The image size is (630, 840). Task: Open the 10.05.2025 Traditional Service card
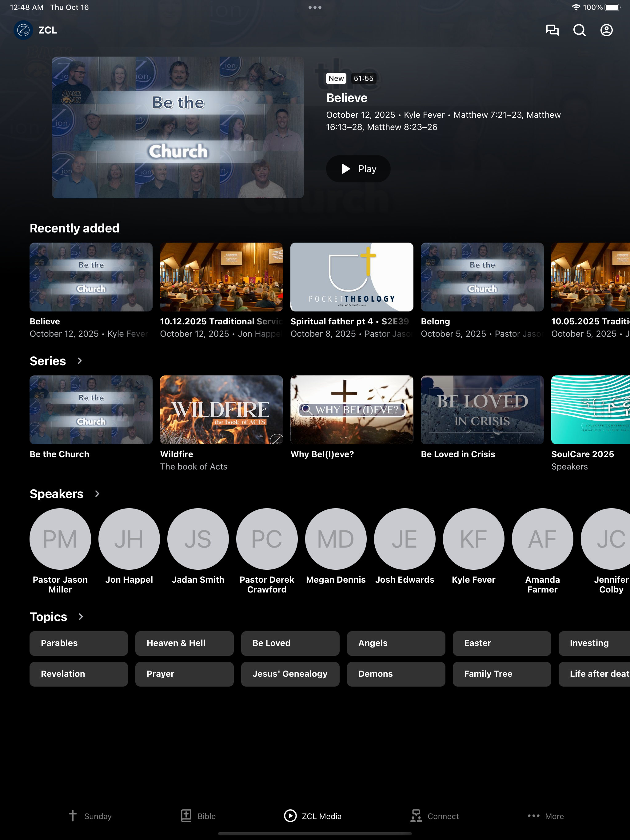point(591,291)
